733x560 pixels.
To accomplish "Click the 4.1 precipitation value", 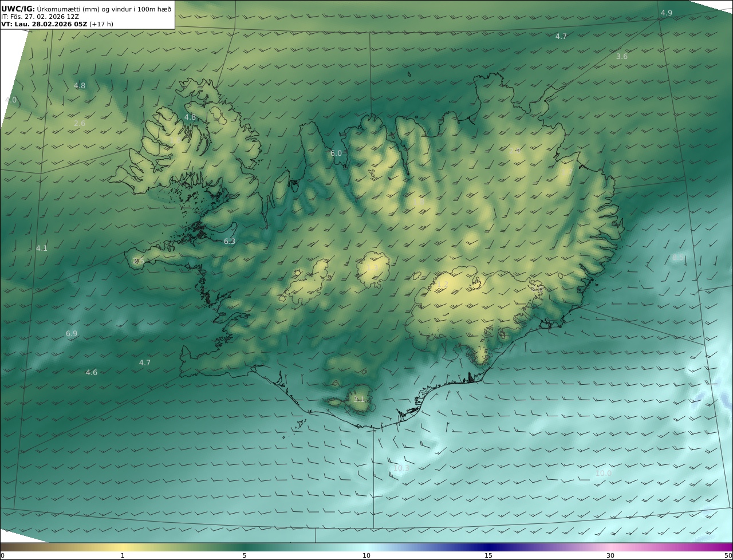I will tap(42, 249).
